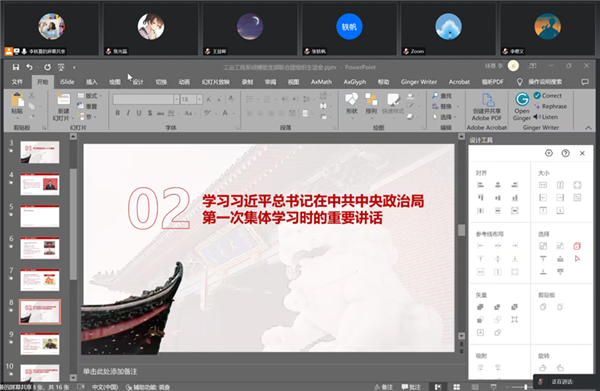
Task: Click the align left icon in 对齐 section
Action: pos(481,185)
